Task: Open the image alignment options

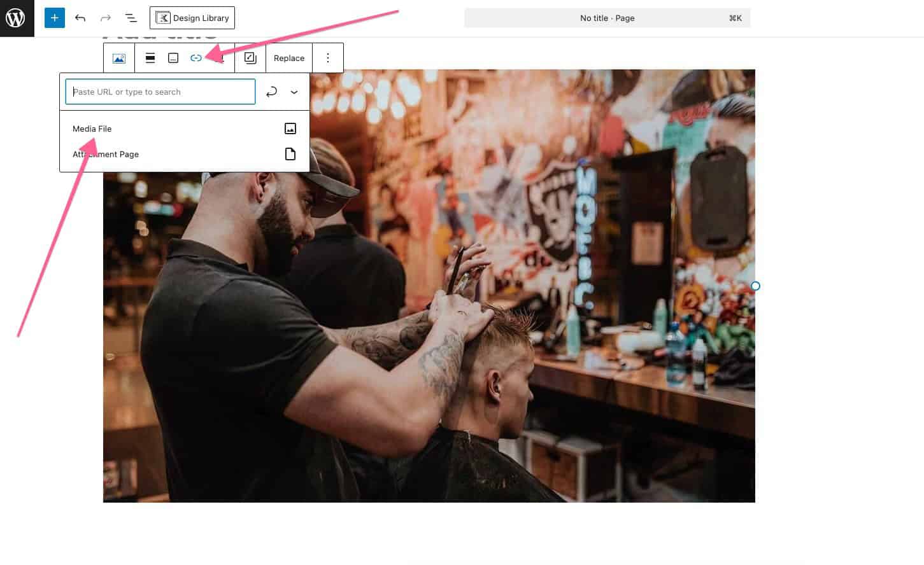Action: coord(150,58)
